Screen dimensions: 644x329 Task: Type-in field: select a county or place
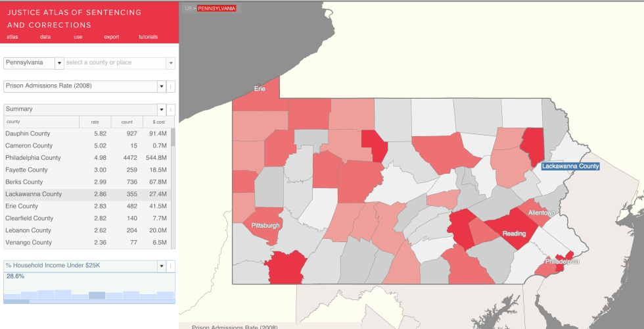(x=115, y=63)
